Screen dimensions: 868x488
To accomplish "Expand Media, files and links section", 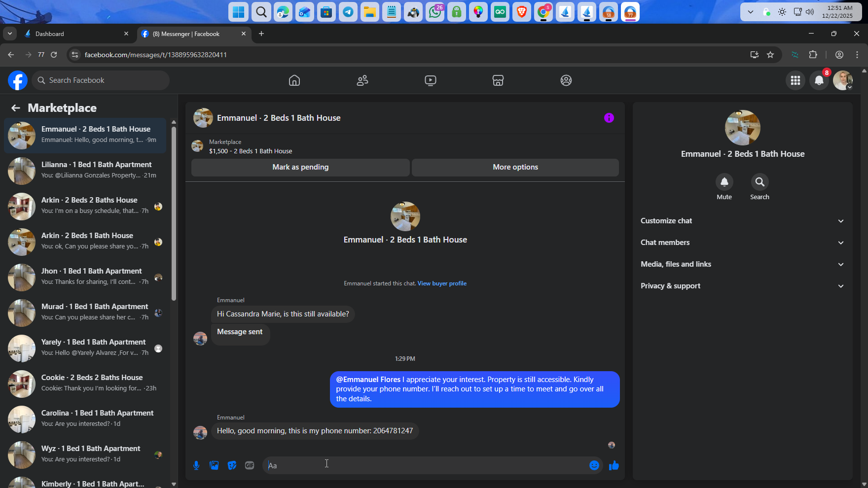I will 742,264.
